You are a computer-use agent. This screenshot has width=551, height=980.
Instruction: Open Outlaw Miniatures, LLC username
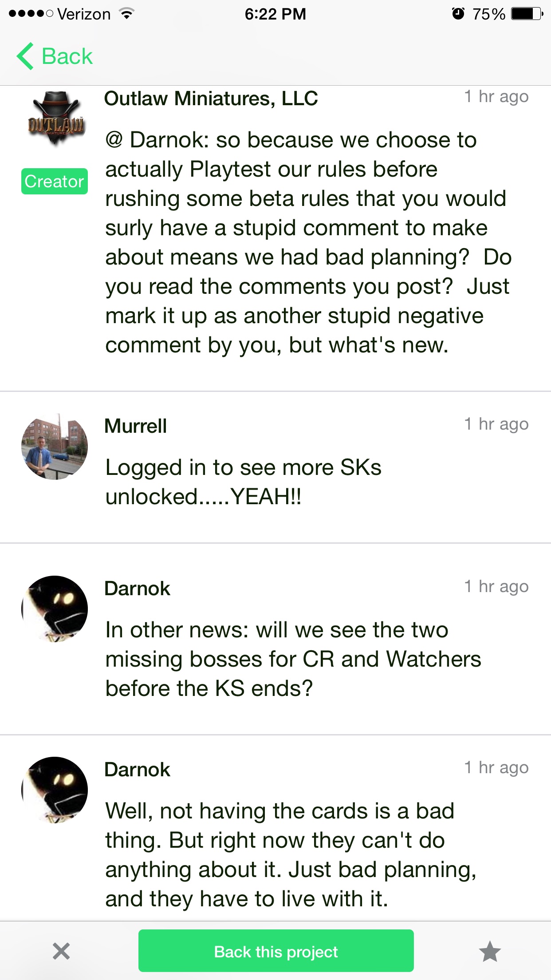click(x=211, y=99)
